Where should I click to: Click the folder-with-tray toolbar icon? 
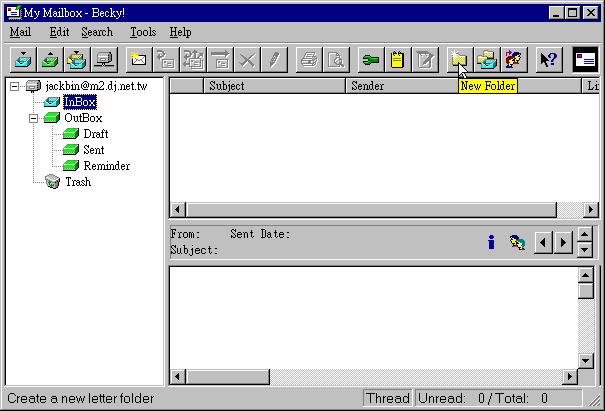pos(487,60)
